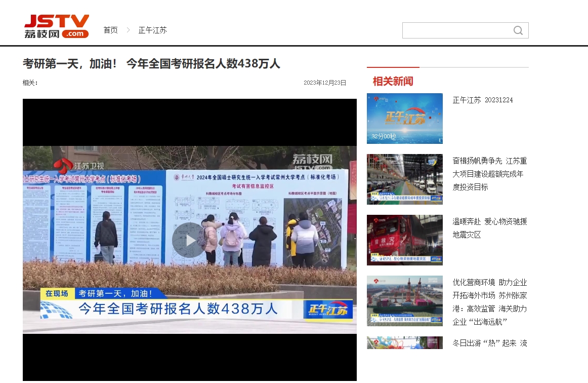Click the 2023年12月23日 publish date
This screenshot has width=588, height=383.
(x=325, y=83)
